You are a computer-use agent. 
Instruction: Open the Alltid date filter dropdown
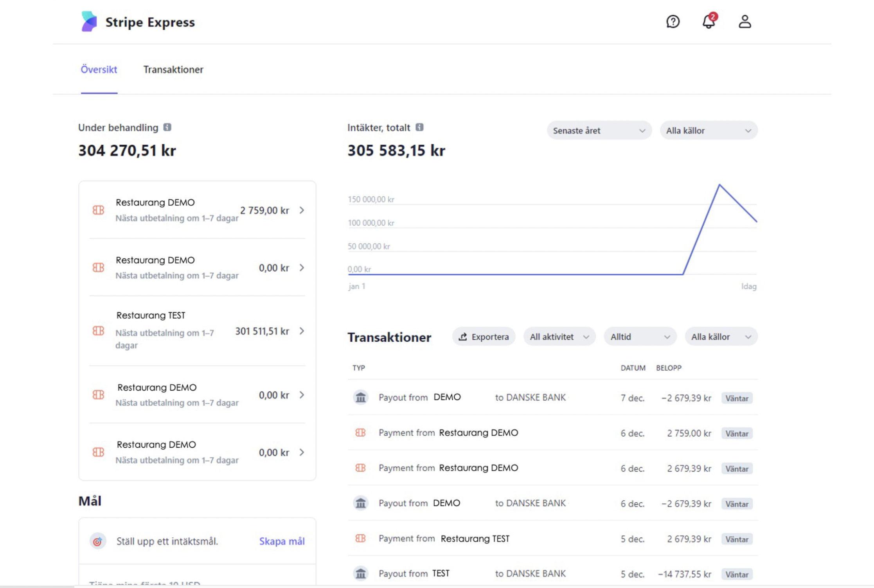pyautogui.click(x=640, y=337)
